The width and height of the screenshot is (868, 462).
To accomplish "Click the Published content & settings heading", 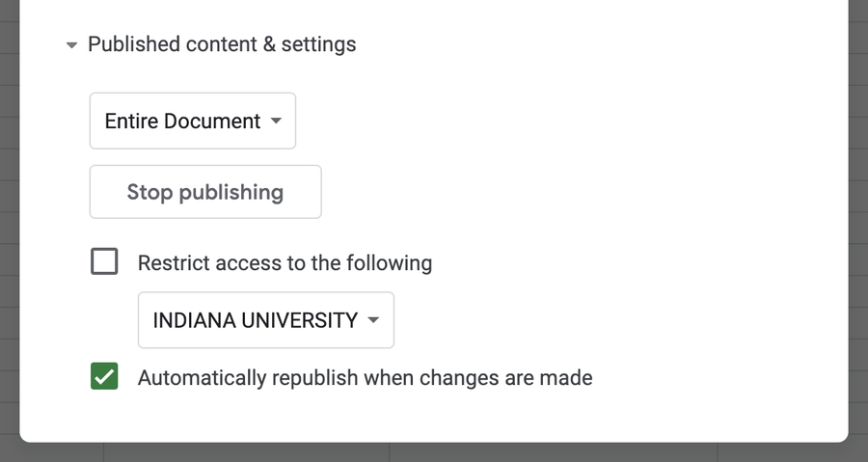I will tap(221, 44).
